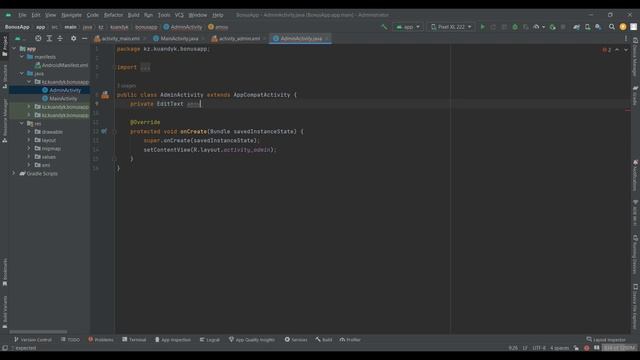Click the Profile app gauge icon
Image resolution: width=640 pixels, height=360 pixels.
(x=537, y=27)
